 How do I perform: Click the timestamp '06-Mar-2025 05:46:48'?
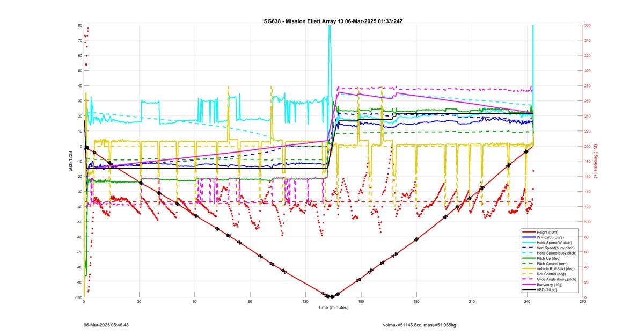tap(106, 325)
